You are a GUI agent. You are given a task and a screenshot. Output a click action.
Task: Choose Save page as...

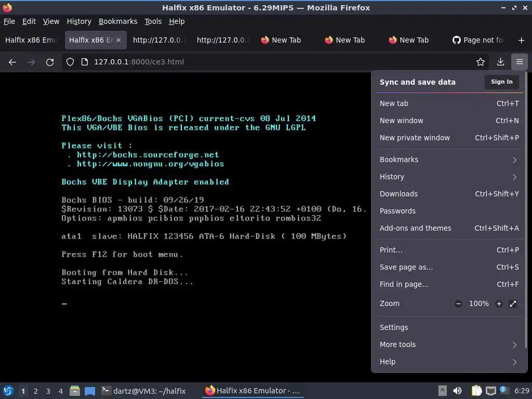pos(449,267)
